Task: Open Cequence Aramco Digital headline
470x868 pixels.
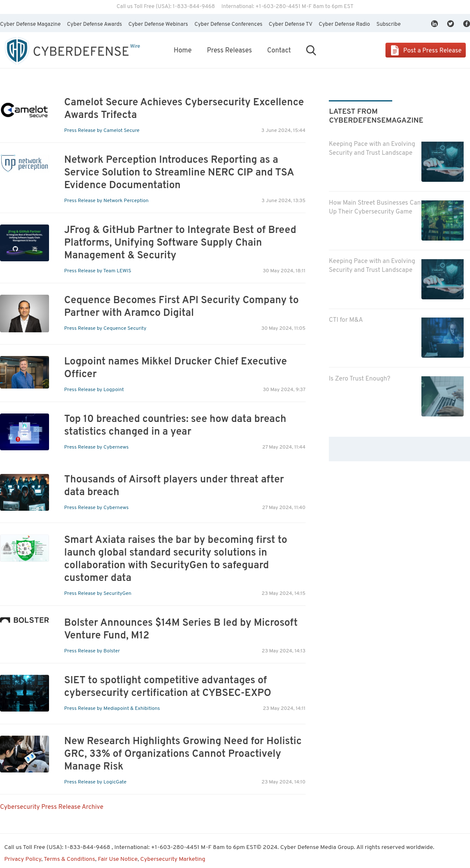Action: point(181,306)
